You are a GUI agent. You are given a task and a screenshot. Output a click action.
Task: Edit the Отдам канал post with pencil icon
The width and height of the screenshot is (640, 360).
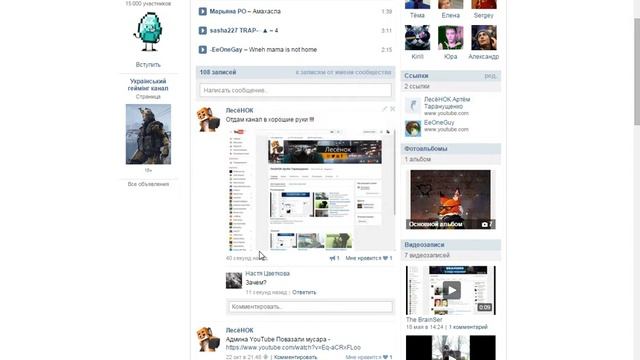click(384, 109)
